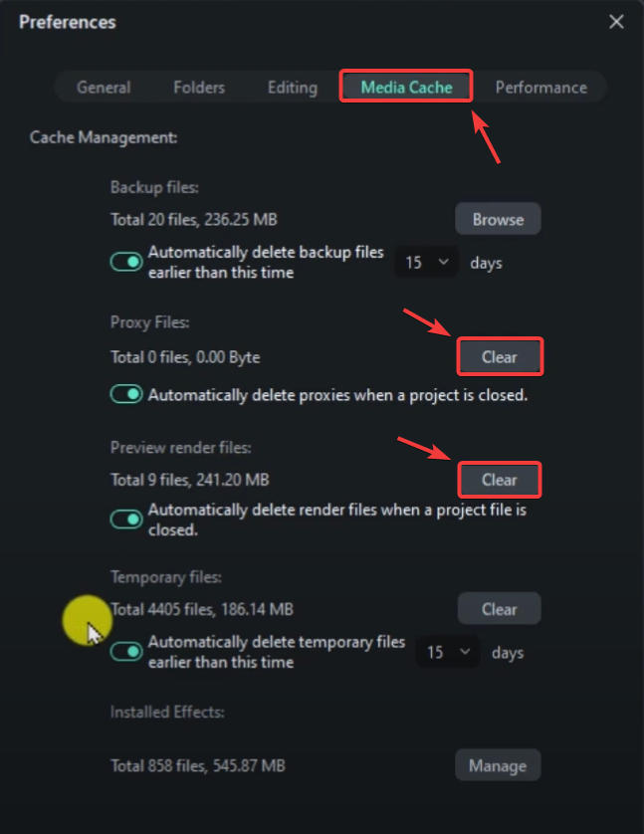The image size is (644, 834).
Task: Open the Performance tab
Action: (x=541, y=88)
